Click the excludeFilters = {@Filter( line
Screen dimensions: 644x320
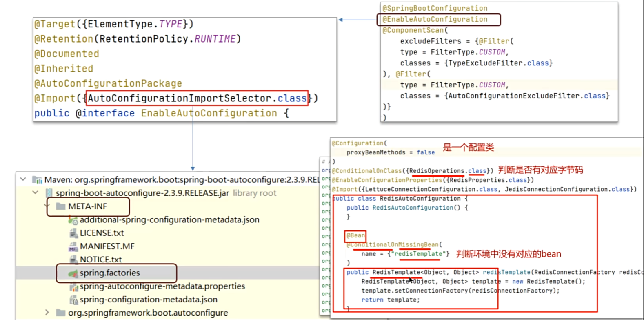[457, 41]
